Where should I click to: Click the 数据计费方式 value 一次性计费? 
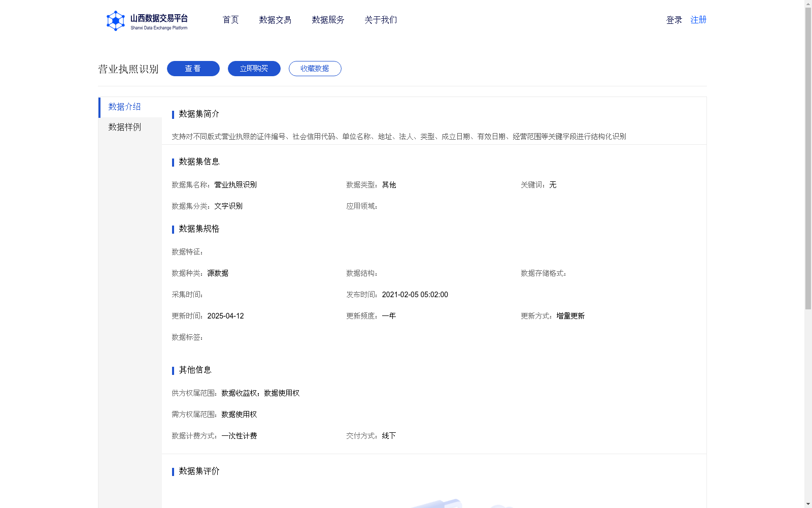coord(239,436)
